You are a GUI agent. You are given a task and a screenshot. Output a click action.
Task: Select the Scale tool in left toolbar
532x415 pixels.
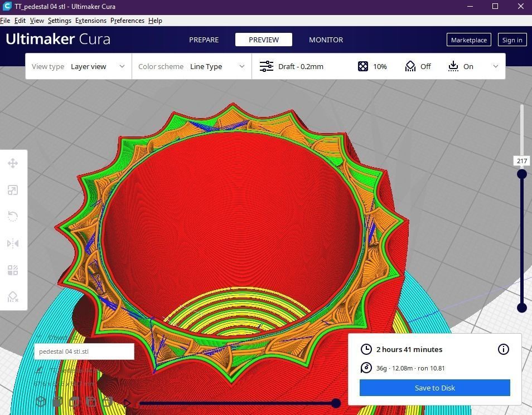coord(13,190)
